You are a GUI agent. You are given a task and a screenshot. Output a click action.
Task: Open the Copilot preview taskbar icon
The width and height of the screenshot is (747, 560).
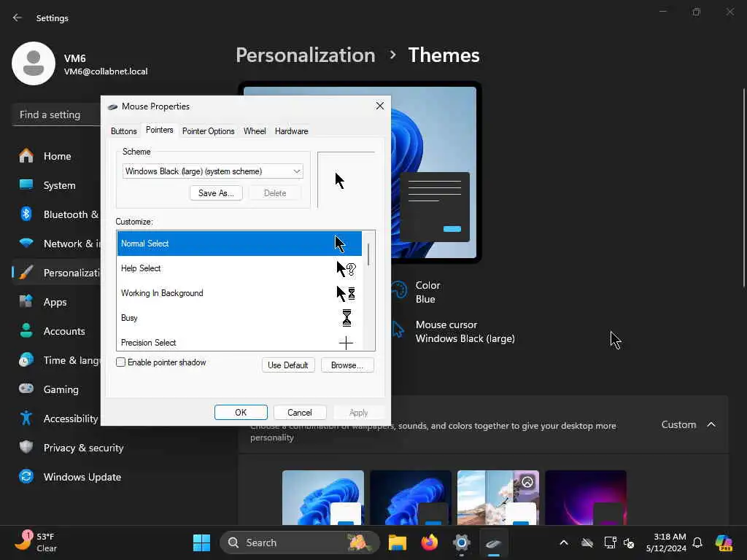(724, 542)
